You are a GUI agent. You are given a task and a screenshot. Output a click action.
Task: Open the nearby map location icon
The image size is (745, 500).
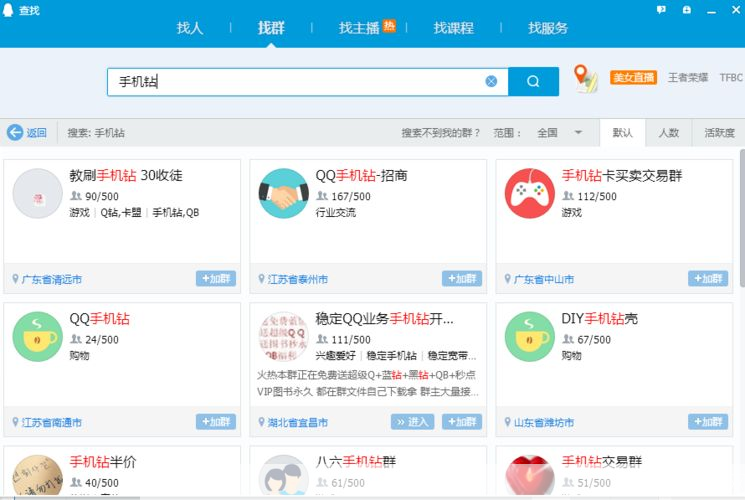[x=584, y=78]
